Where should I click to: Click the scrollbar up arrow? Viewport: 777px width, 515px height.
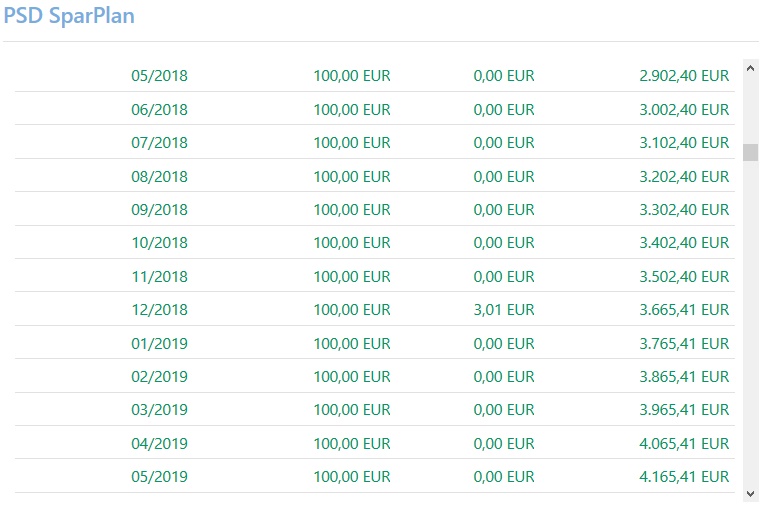pos(751,69)
